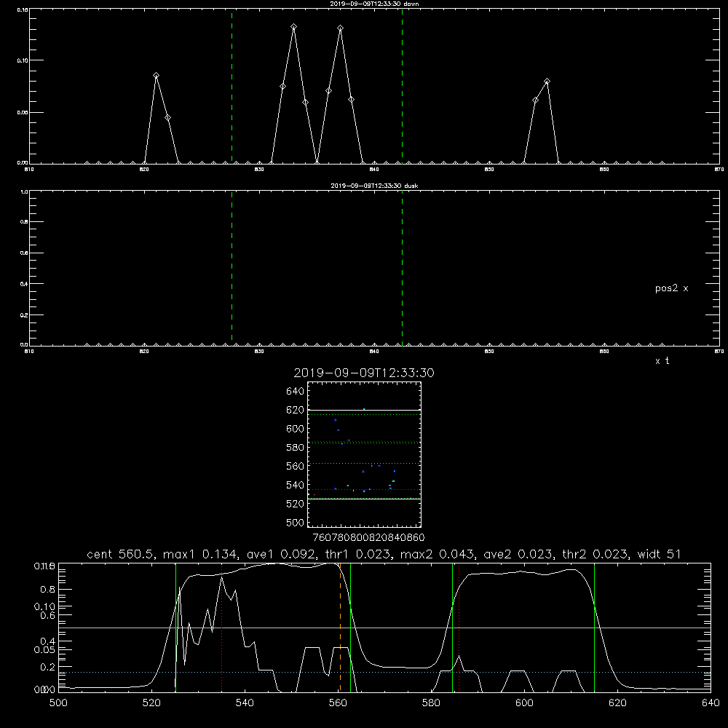Image resolution: width=728 pixels, height=728 pixels.
Task: Click the solid green vertical line near 525 in bottom plot
Action: (x=176, y=628)
